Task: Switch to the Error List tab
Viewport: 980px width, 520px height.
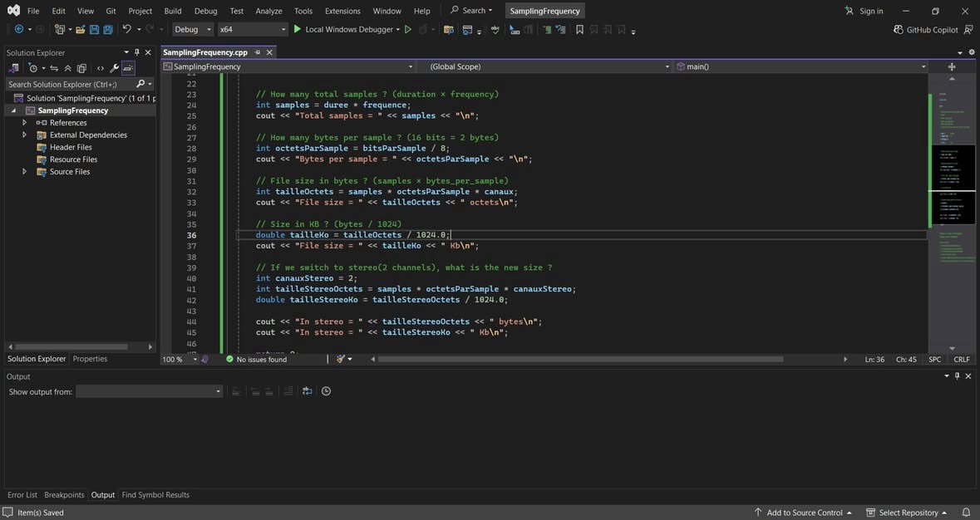Action: (22, 494)
